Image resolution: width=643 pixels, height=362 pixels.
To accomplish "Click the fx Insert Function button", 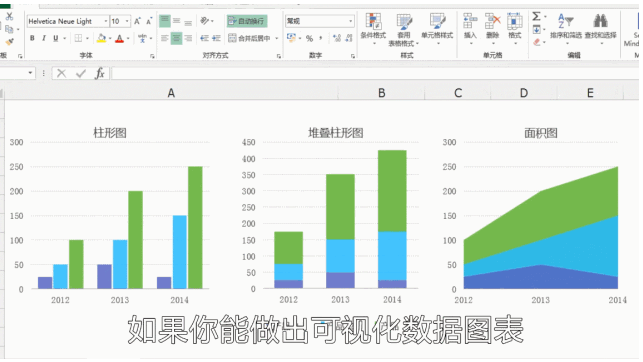I will 100,73.
